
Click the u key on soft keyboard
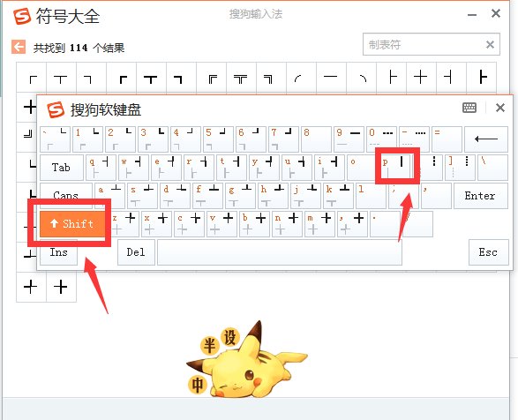(297, 168)
